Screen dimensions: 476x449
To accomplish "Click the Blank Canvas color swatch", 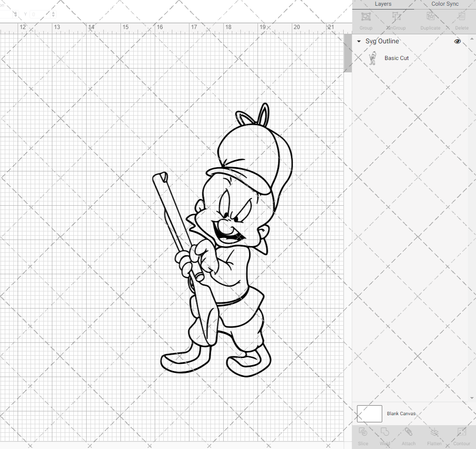I will [369, 413].
